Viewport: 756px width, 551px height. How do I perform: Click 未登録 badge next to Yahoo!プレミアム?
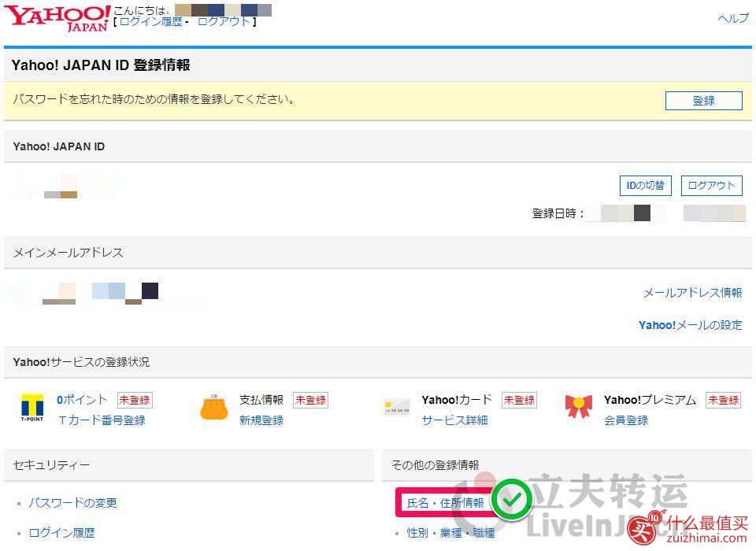pyautogui.click(x=723, y=400)
